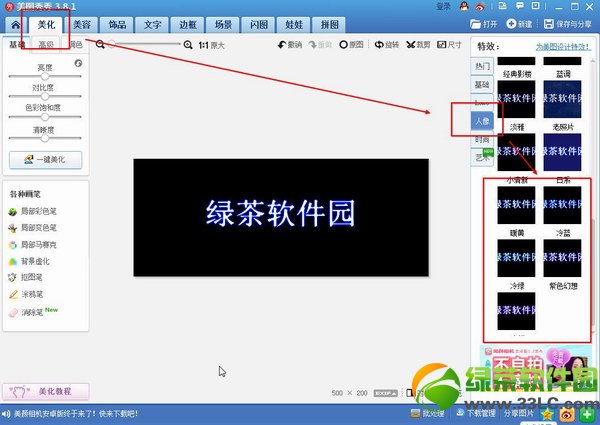Apply the 暖黄 effect thumbnail

[x=516, y=205]
